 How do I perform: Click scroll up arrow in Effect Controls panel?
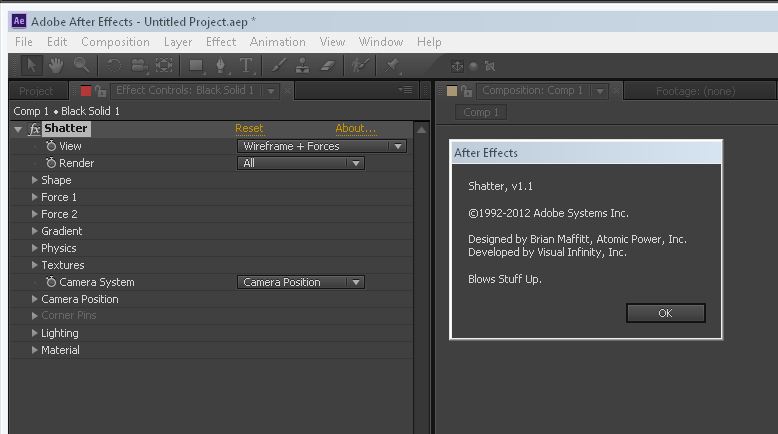[x=421, y=130]
